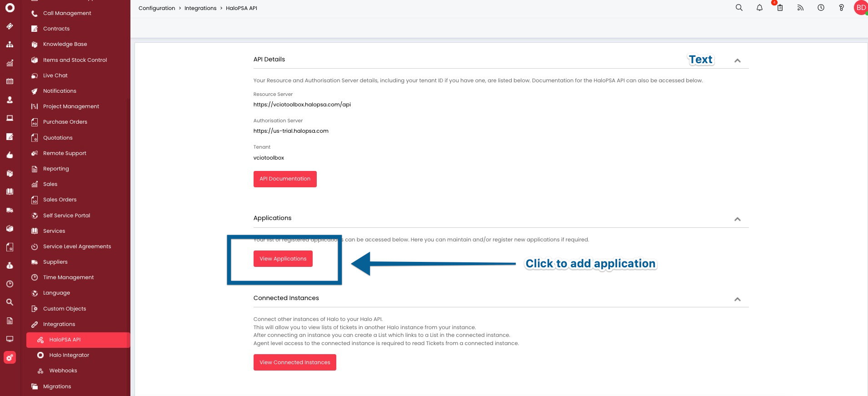868x396 pixels.
Task: Click the API Documentation button
Action: [x=285, y=179]
